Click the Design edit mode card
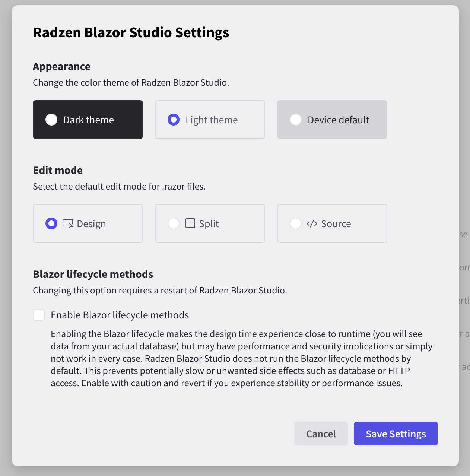The image size is (470, 476). (x=88, y=223)
